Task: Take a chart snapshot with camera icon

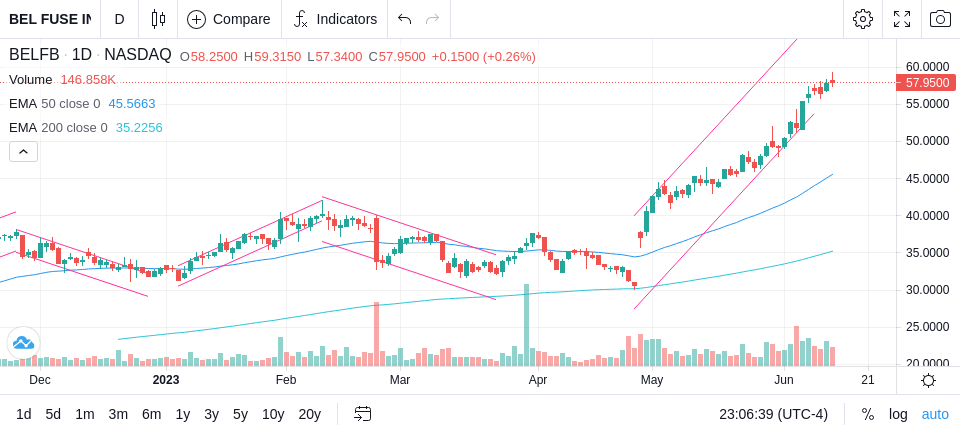Action: (940, 19)
